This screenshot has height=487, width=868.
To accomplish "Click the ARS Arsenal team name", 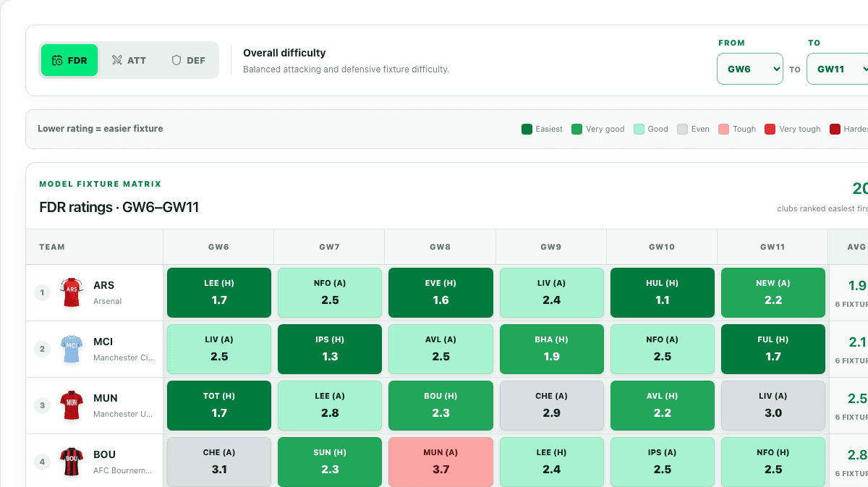I will point(108,292).
